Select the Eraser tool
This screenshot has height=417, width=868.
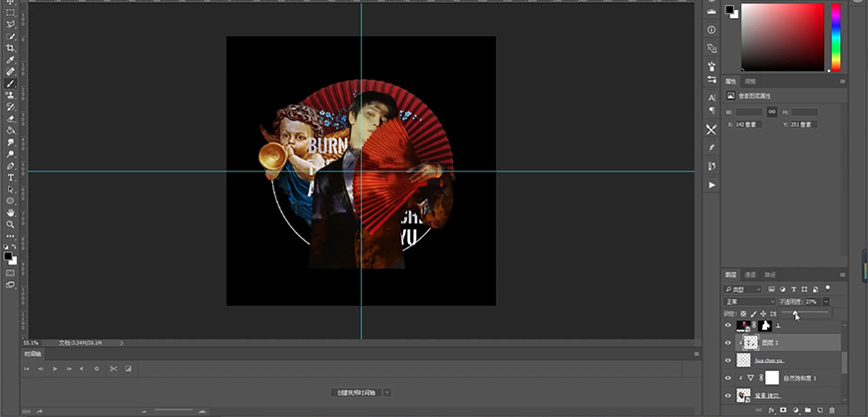pyautogui.click(x=11, y=119)
